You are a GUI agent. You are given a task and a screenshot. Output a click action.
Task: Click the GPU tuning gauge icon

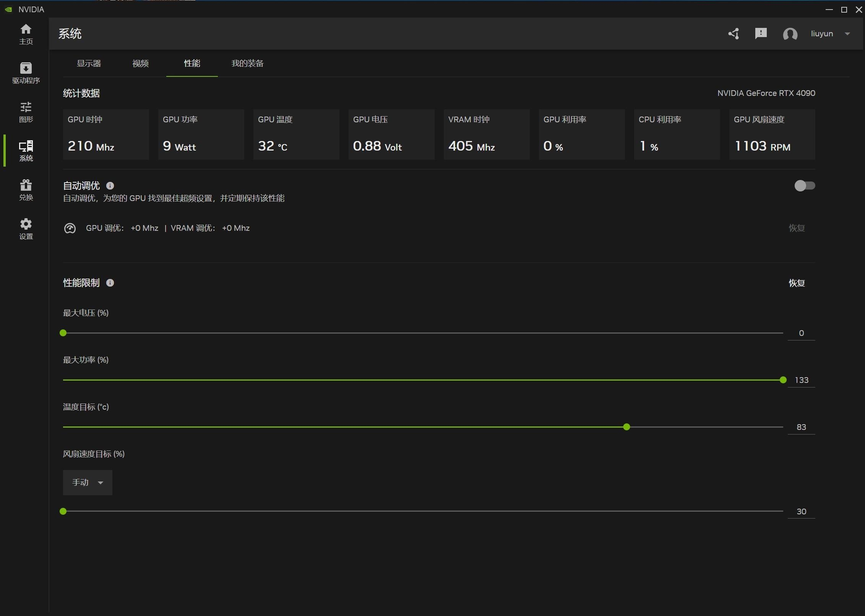(x=70, y=229)
